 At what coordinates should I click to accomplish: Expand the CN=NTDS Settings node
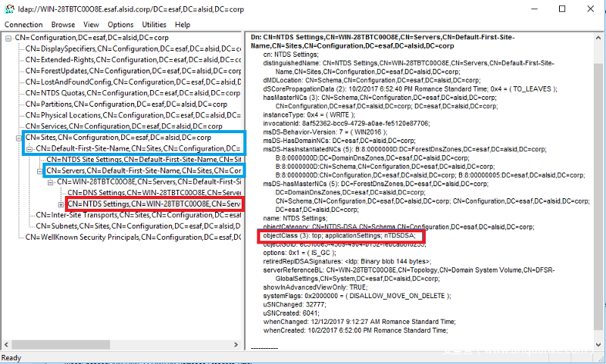pyautogui.click(x=61, y=204)
